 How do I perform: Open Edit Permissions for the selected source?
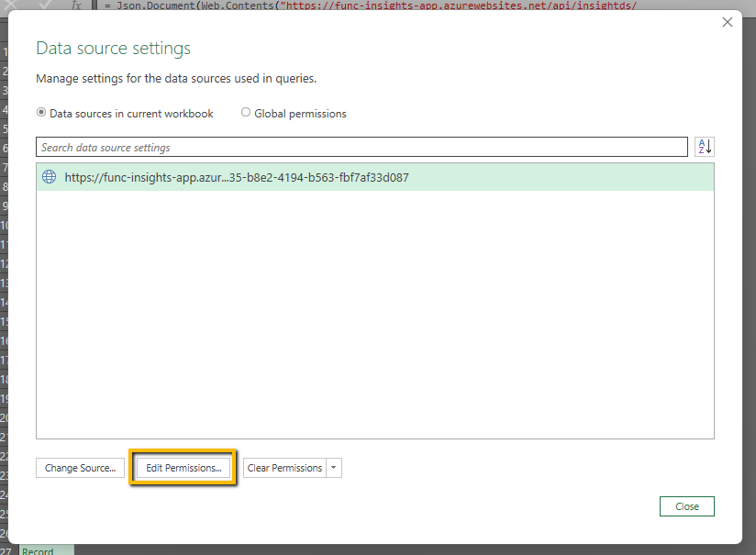183,468
